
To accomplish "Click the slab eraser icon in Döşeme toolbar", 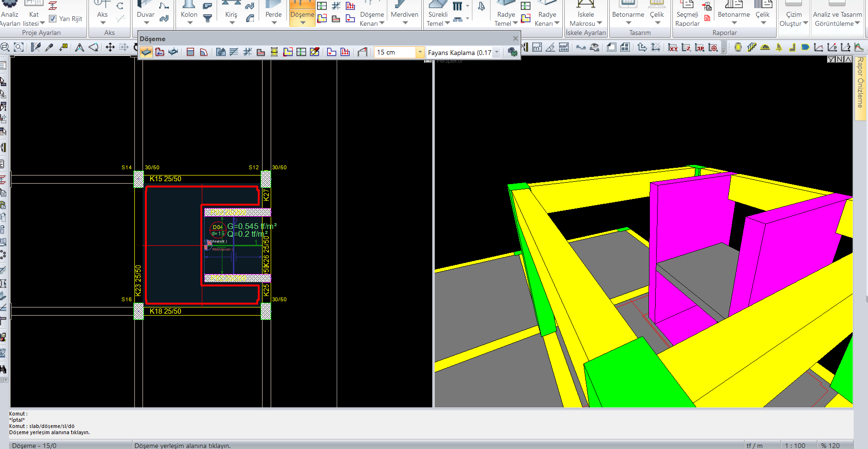I will 315,52.
